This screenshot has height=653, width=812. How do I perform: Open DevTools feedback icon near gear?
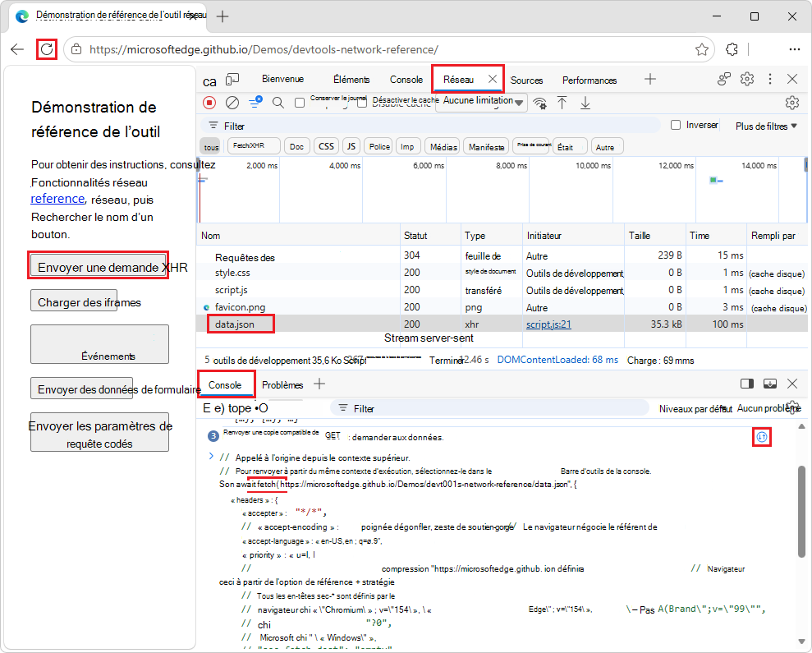[723, 79]
